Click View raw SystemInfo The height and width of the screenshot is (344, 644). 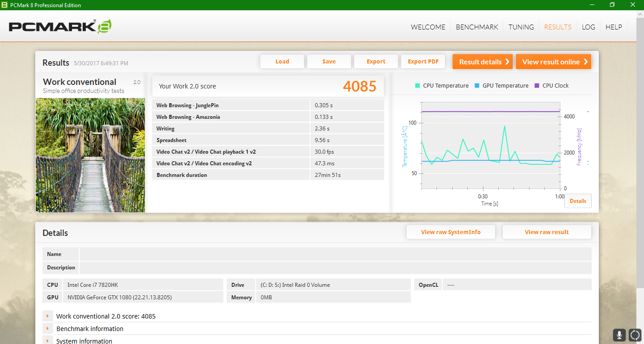coord(451,232)
